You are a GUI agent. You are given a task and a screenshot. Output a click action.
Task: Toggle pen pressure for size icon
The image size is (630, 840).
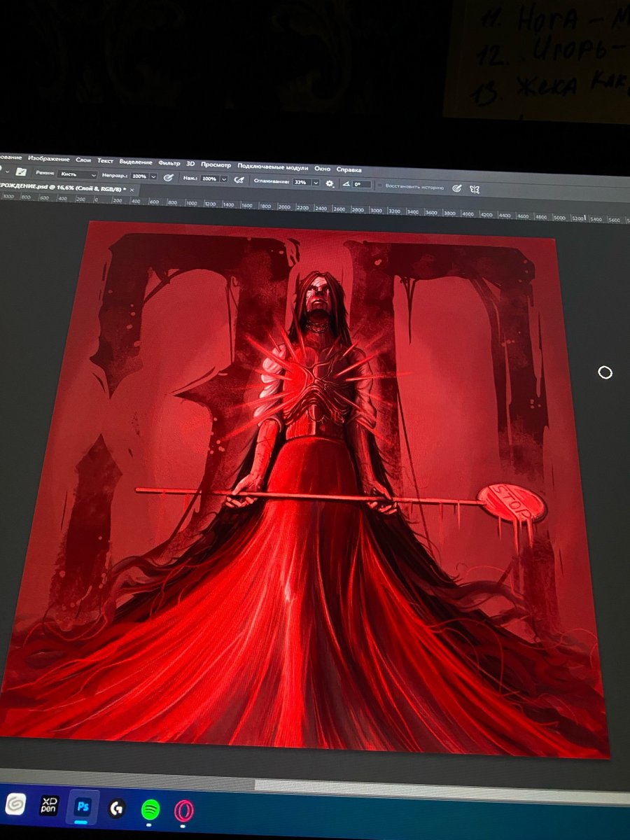[456, 188]
